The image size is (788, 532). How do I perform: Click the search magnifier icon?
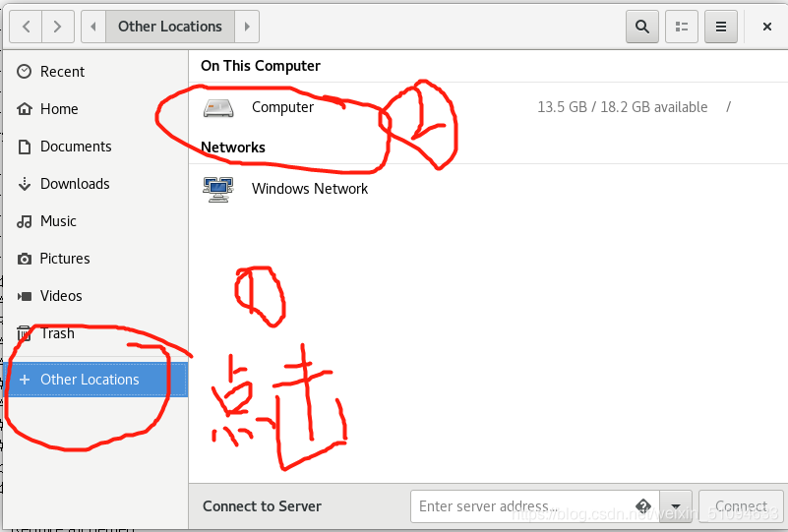click(641, 27)
